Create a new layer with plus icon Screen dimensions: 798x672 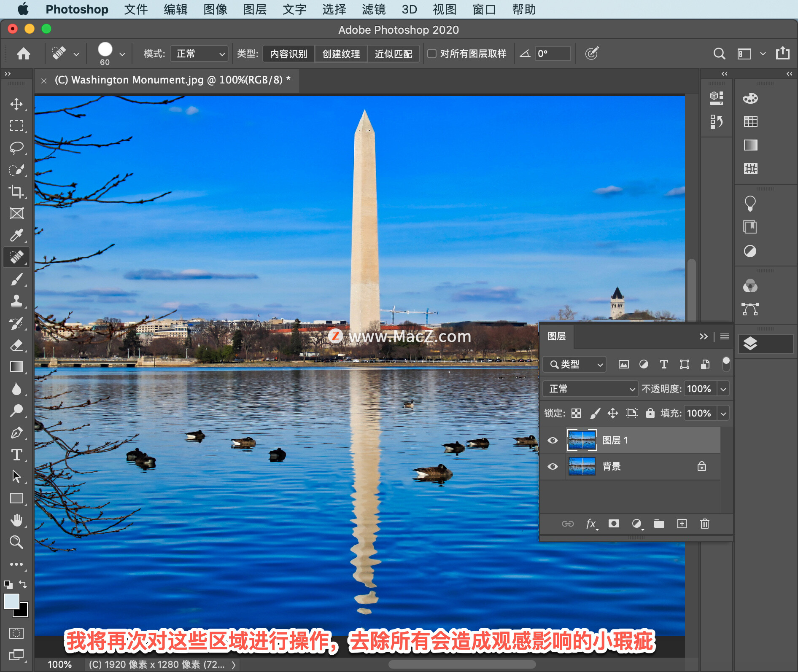(682, 524)
